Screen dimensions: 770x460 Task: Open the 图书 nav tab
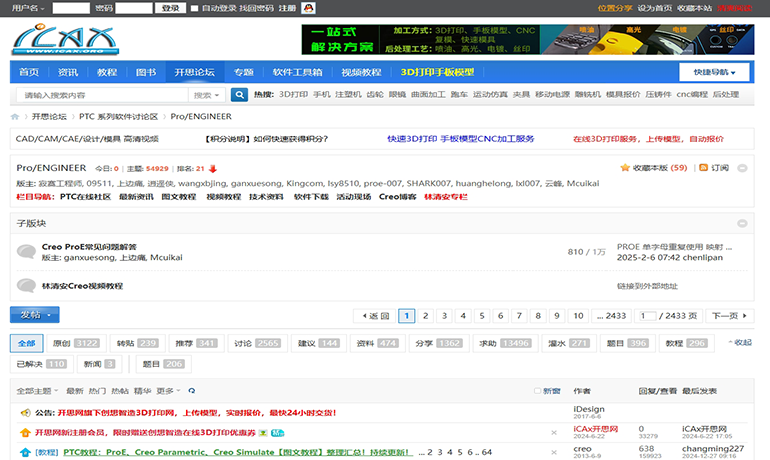click(x=146, y=72)
